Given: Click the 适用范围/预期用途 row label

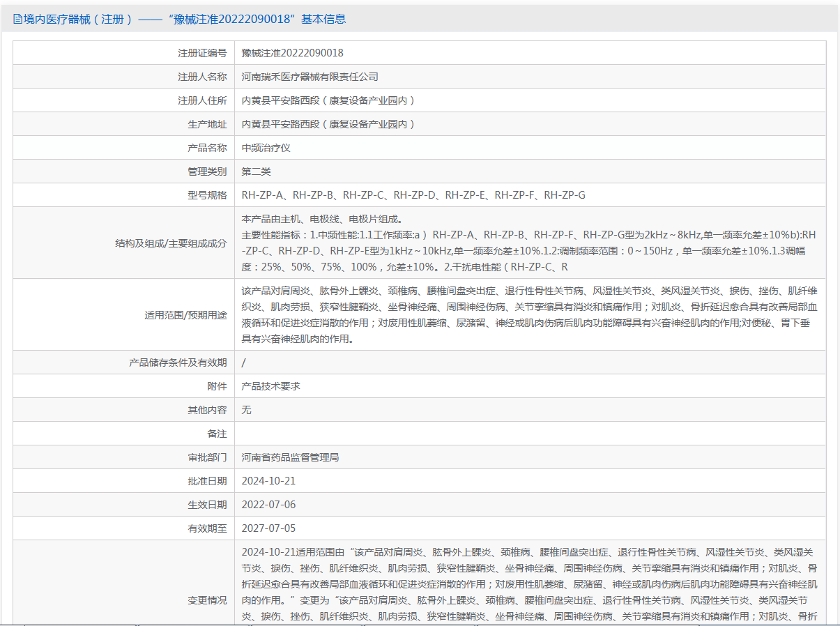Looking at the screenshot, I should (185, 315).
